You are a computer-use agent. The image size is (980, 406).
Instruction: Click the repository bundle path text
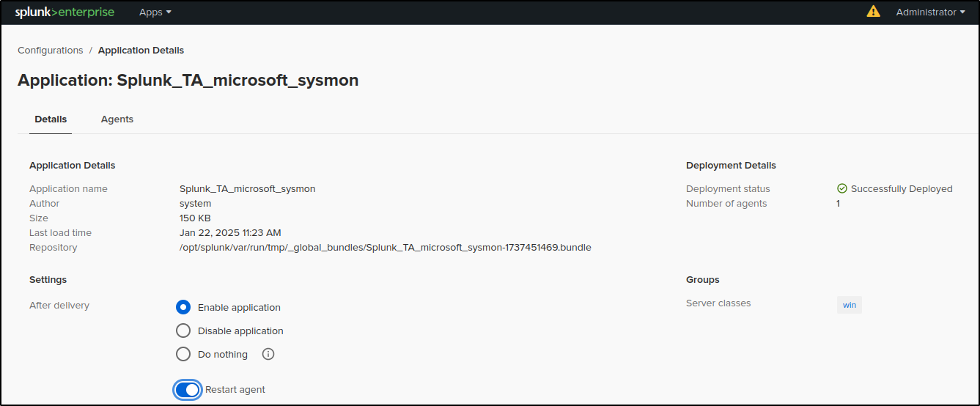[x=386, y=247]
